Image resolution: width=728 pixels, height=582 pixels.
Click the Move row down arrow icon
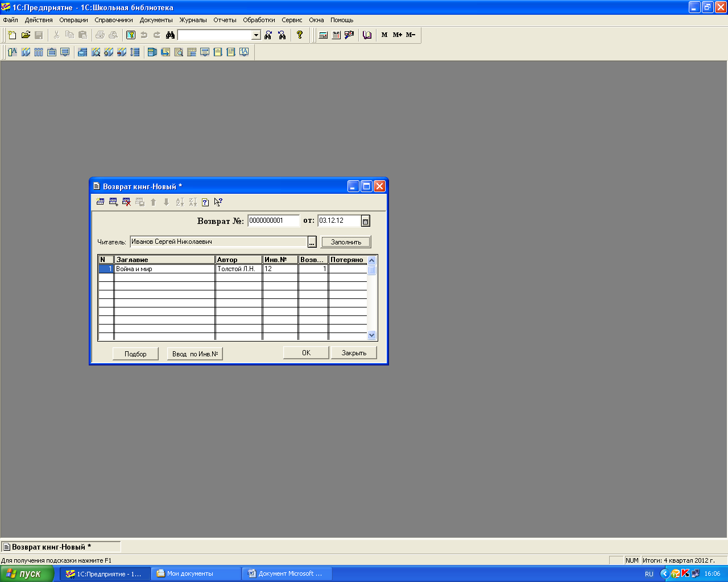166,202
